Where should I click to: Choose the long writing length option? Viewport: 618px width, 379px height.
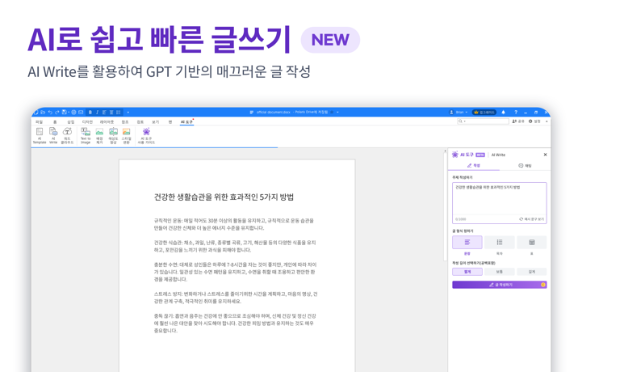coord(532,271)
